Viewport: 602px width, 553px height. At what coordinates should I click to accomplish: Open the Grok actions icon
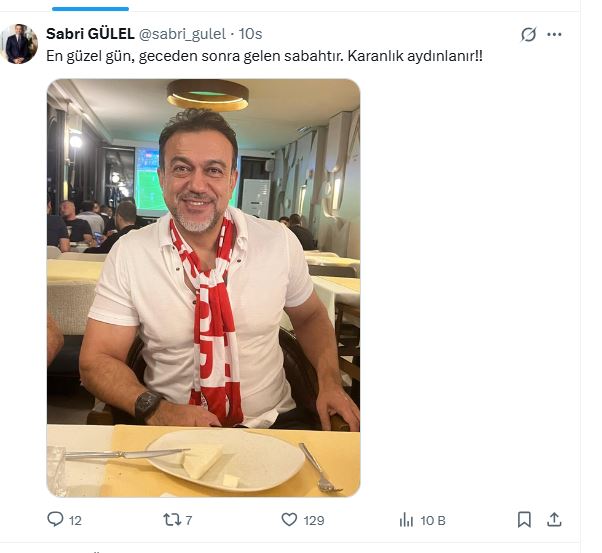529,34
